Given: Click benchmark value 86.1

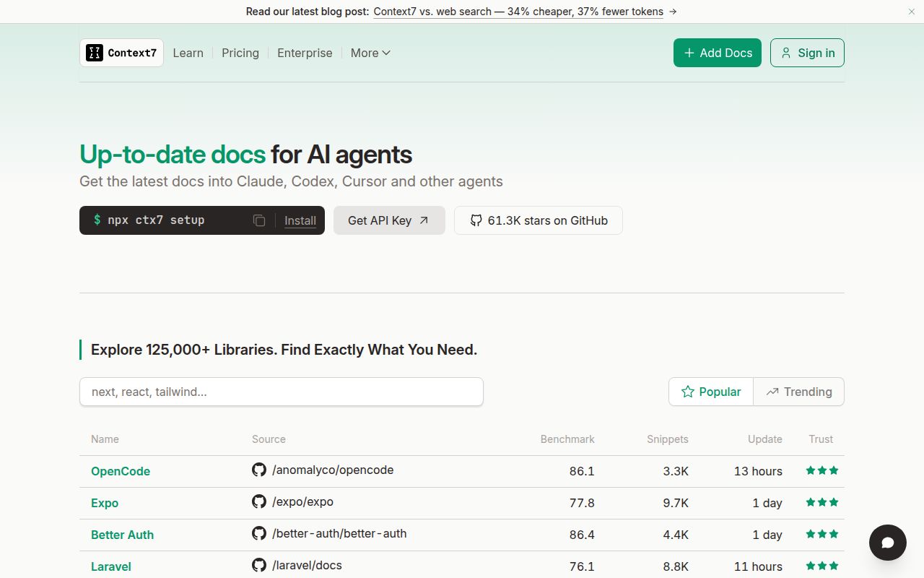Looking at the screenshot, I should [582, 471].
